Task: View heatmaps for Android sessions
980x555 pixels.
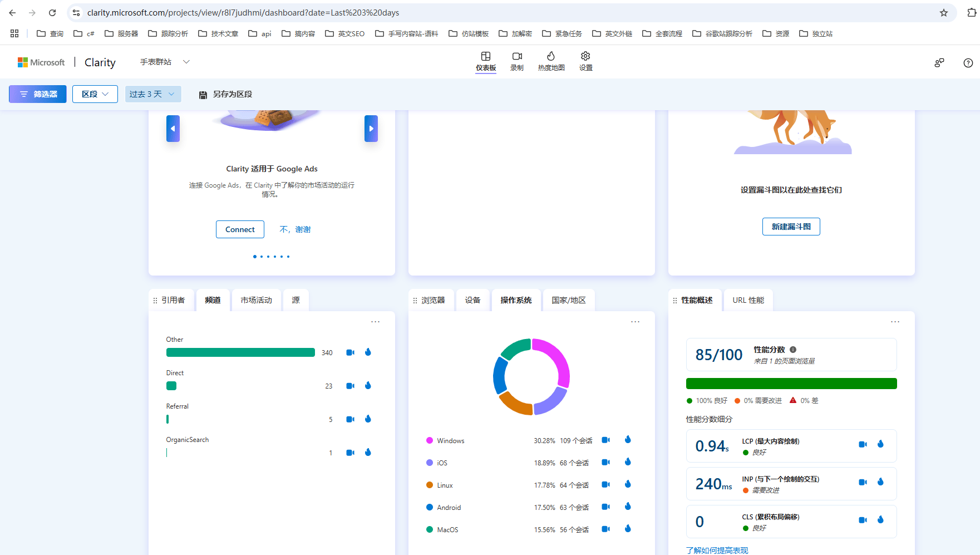Action: pos(628,507)
